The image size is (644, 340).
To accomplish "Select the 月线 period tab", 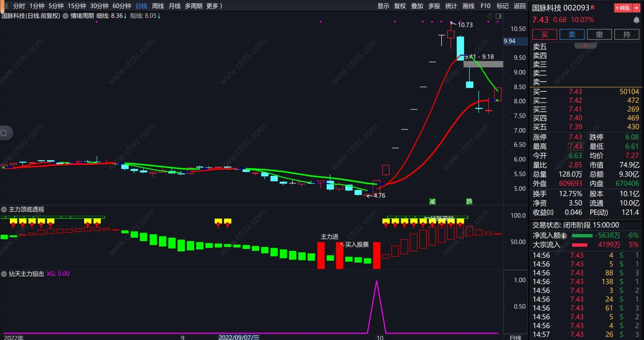I will (x=174, y=6).
